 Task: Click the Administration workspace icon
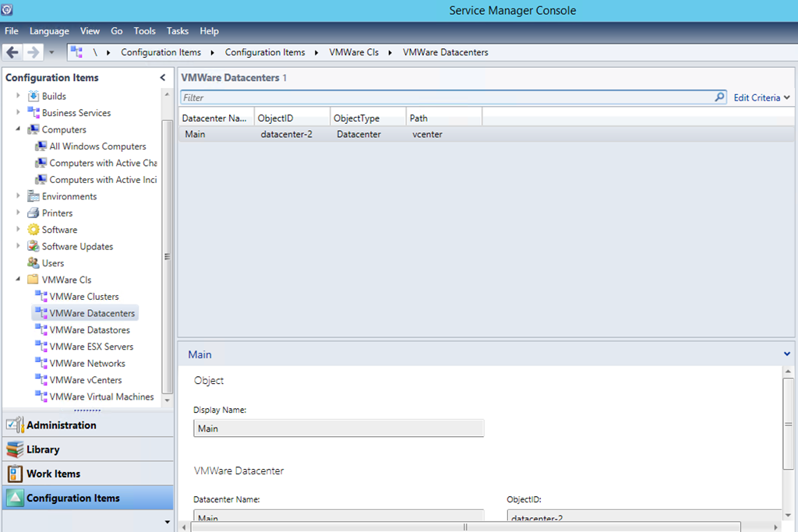[x=14, y=425]
